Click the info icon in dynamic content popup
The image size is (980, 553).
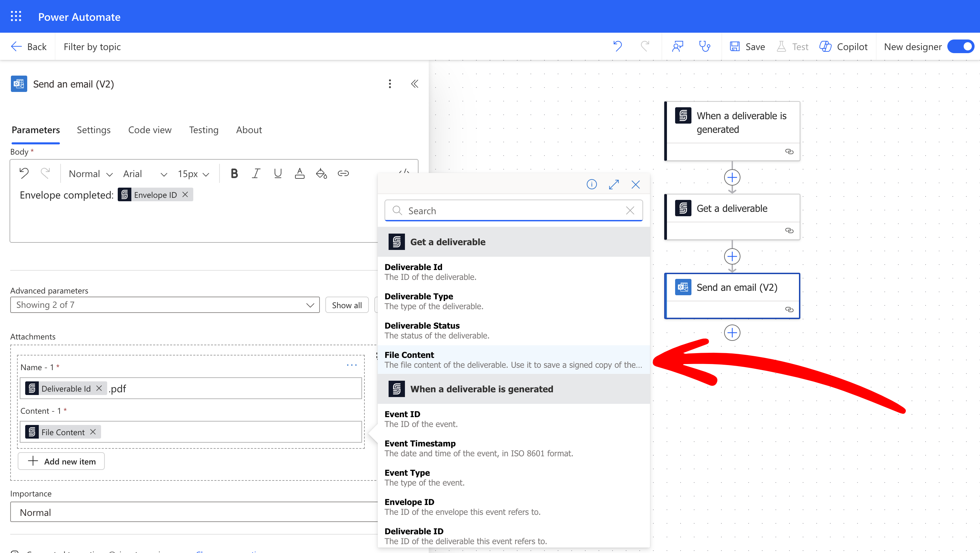coord(592,185)
